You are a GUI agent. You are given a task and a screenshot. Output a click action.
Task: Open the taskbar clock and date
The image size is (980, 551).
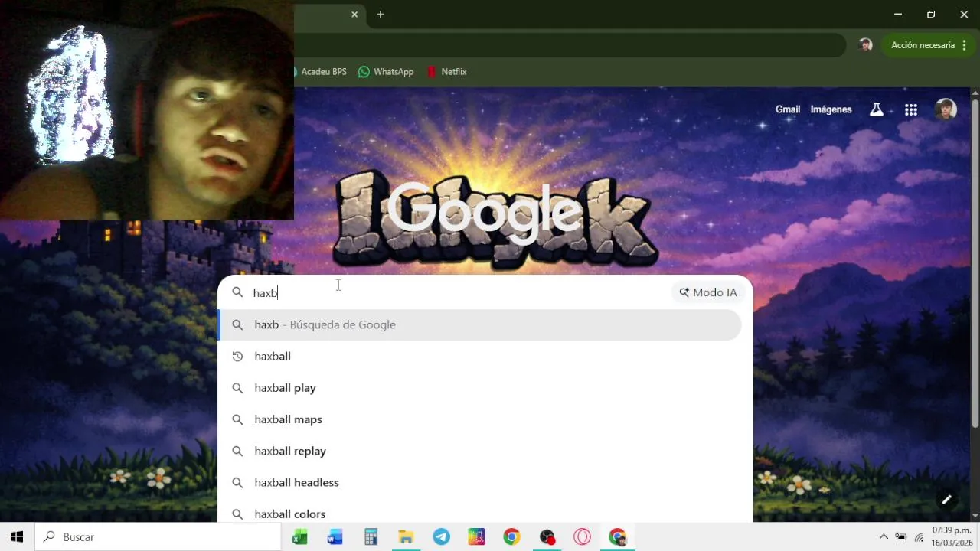coord(952,537)
